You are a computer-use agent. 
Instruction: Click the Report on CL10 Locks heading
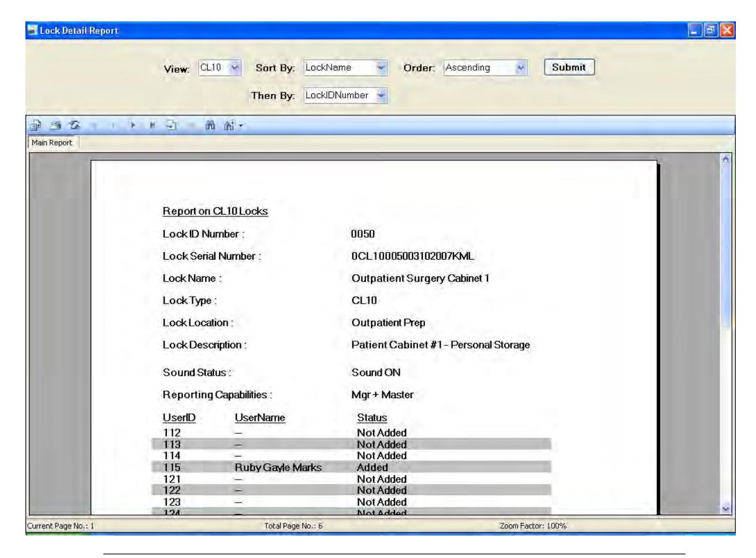point(215,211)
